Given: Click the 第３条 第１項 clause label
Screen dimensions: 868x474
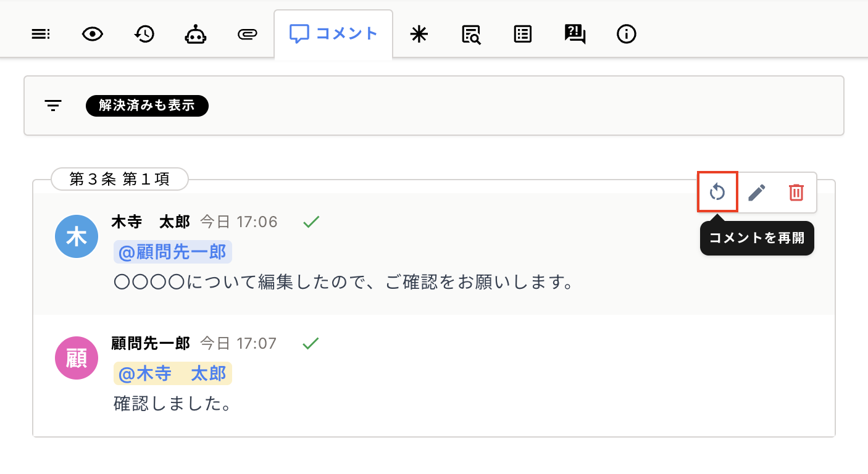Looking at the screenshot, I should (120, 180).
